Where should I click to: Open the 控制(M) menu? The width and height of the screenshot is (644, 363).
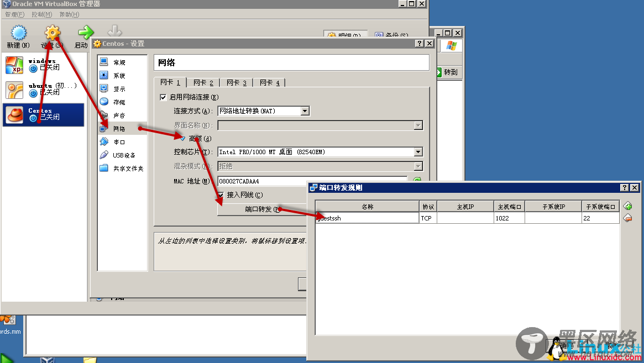click(42, 14)
